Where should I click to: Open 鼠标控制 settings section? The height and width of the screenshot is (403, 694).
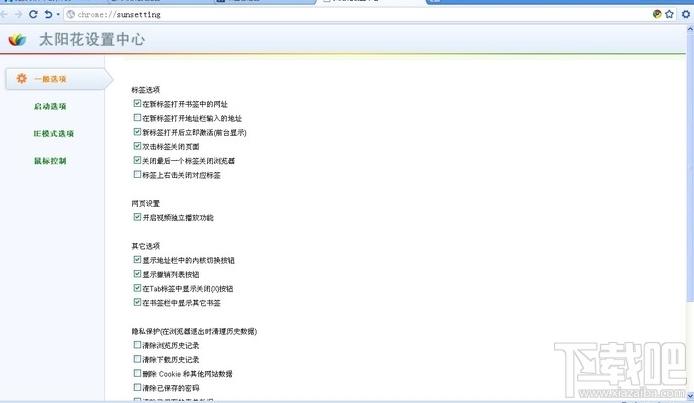click(x=50, y=161)
